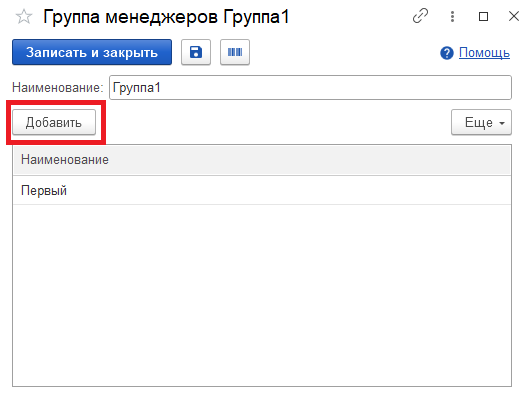Image resolution: width=531 pixels, height=394 pixels.
Task: Close the Группа менеджеров Группа1 window
Action: coord(514,16)
